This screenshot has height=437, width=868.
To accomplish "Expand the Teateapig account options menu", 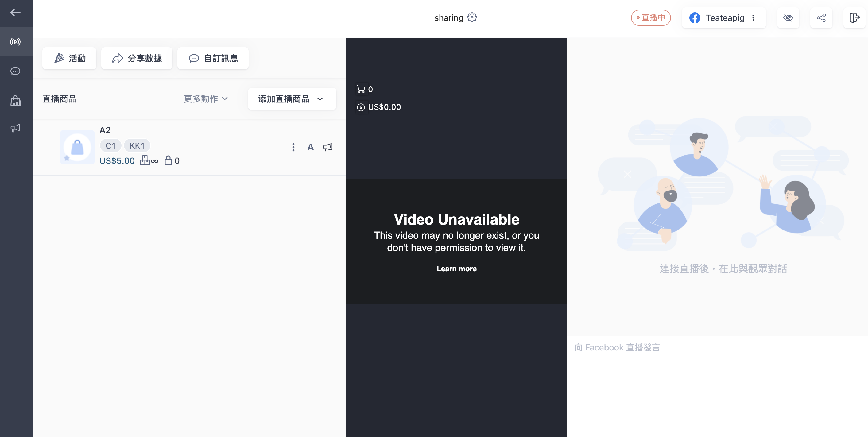I will [x=754, y=18].
